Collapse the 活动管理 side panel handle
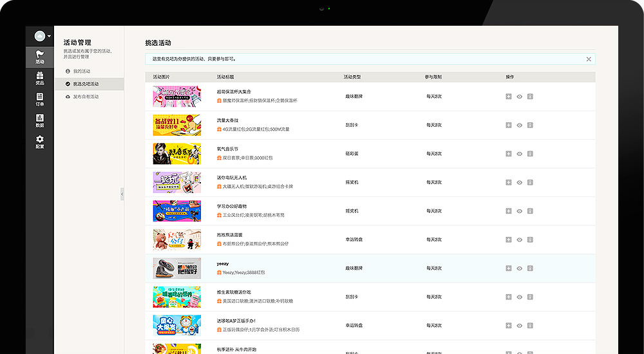The width and height of the screenshot is (644, 354). coord(122,194)
